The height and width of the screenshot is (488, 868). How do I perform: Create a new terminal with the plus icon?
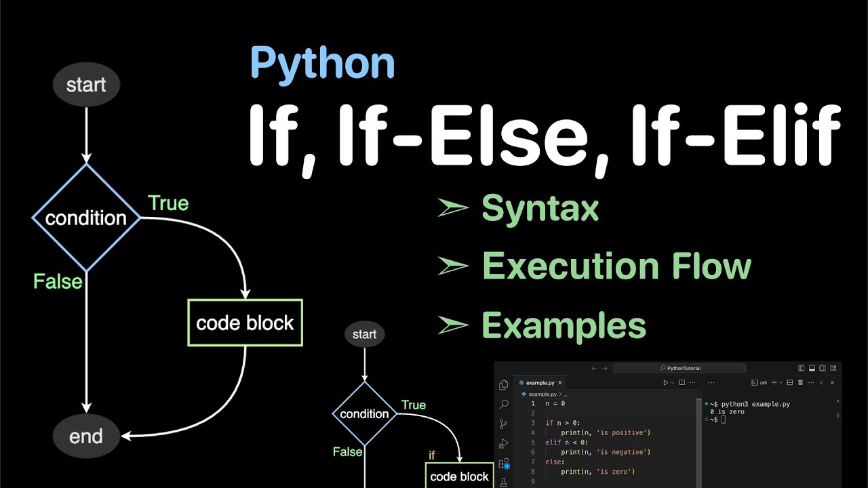point(774,383)
